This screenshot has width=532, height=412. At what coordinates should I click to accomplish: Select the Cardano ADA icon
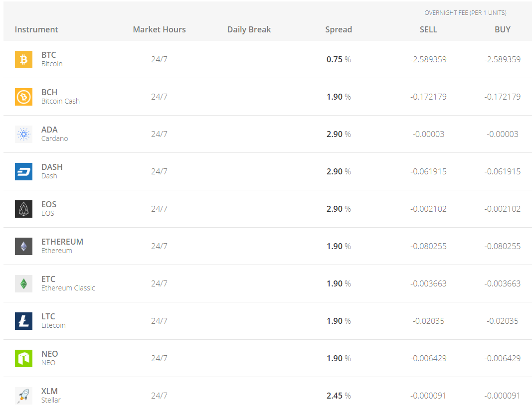[x=24, y=134]
